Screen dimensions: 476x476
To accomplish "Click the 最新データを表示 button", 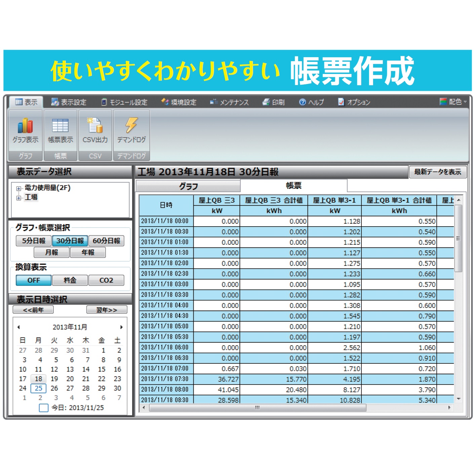I will coord(437,172).
